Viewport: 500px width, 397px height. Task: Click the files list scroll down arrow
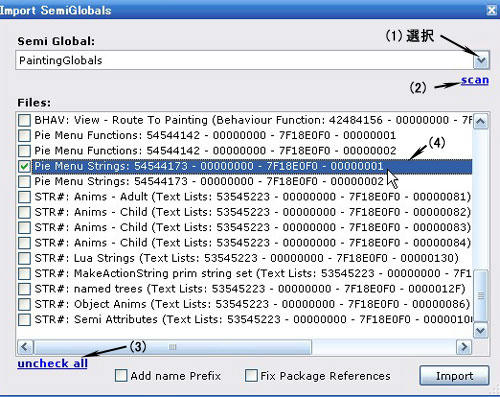tap(481, 330)
